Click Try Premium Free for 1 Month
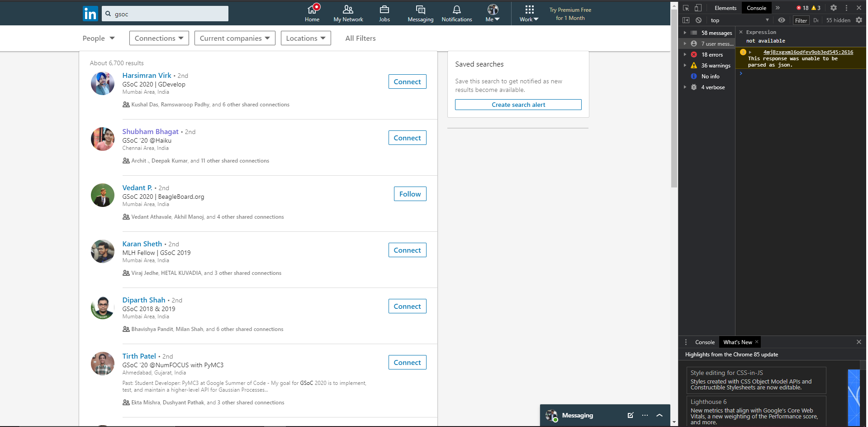This screenshot has height=427, width=868. point(570,14)
